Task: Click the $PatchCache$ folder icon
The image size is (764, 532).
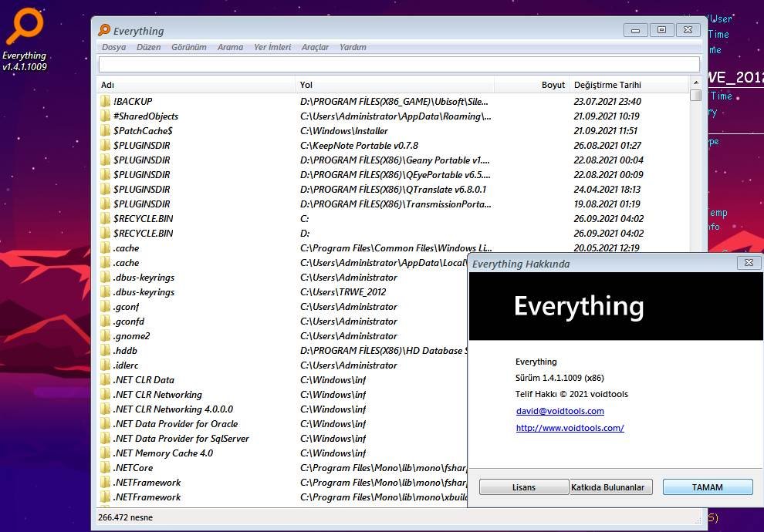Action: pos(105,130)
